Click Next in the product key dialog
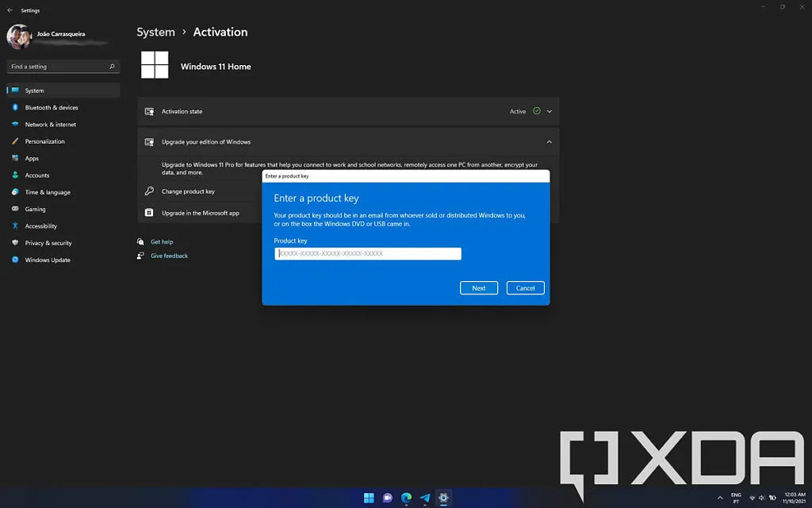This screenshot has width=812, height=508. click(479, 288)
